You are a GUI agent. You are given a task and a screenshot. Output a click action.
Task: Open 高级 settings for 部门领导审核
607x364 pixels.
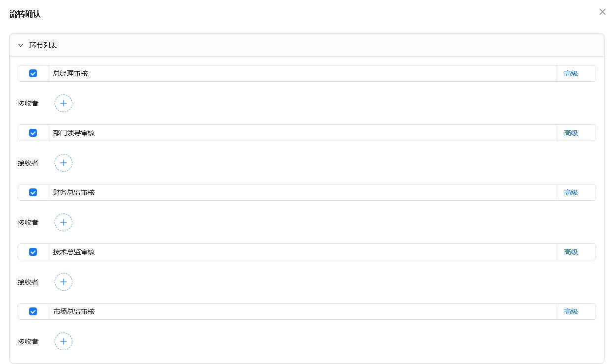tap(571, 133)
